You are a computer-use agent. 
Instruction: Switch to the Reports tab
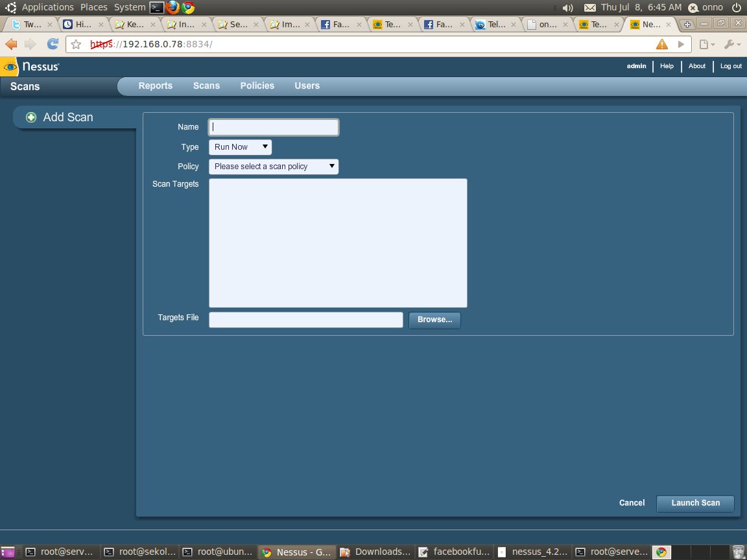tap(155, 86)
